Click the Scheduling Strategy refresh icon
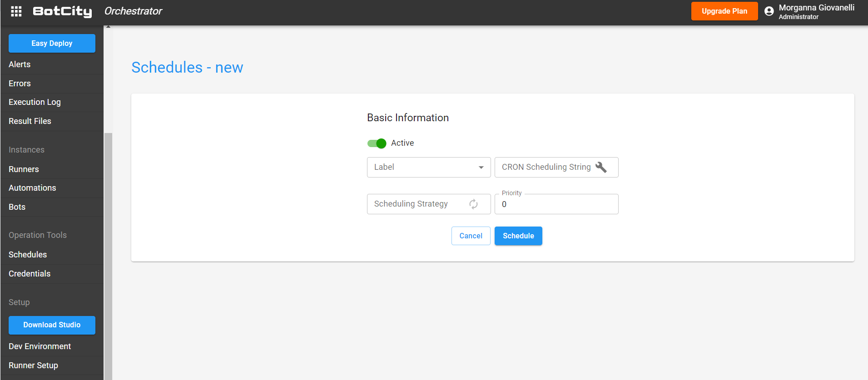The width and height of the screenshot is (868, 380). pyautogui.click(x=473, y=204)
